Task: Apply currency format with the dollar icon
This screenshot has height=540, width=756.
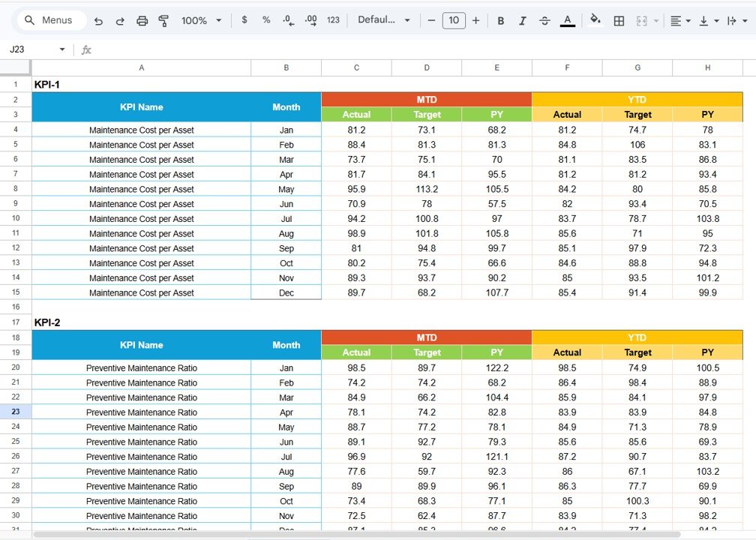Action: point(244,20)
